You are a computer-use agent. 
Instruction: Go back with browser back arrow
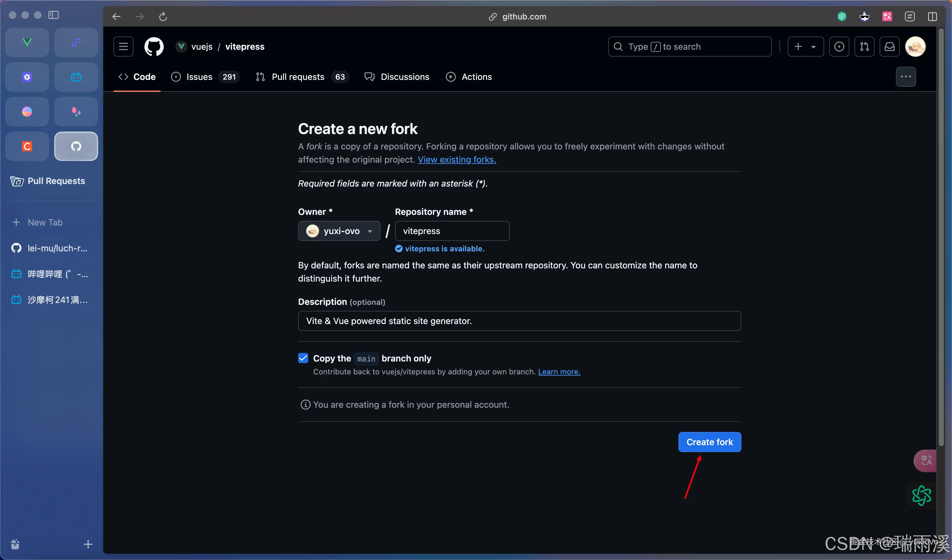click(116, 17)
